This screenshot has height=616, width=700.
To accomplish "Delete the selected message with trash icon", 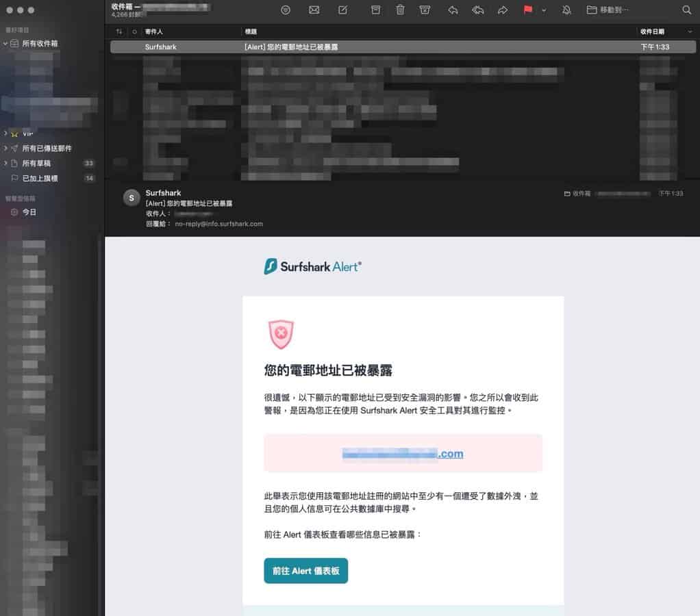I will [400, 10].
